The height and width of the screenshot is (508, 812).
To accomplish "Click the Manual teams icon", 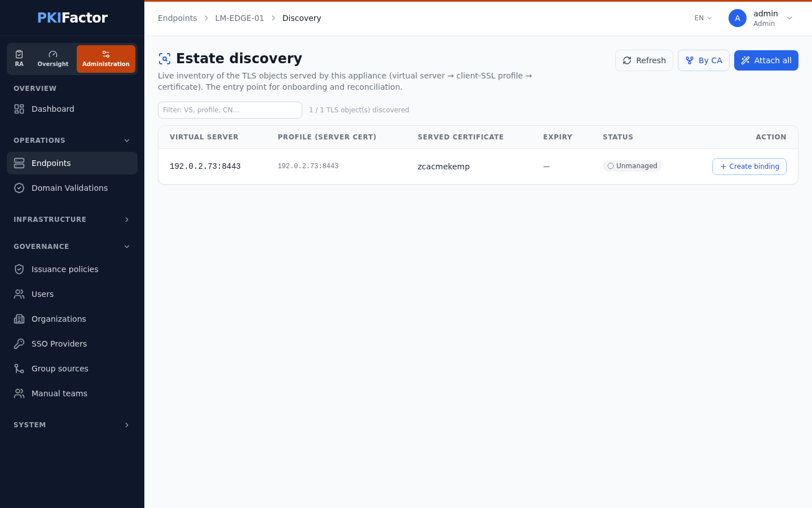I will tap(19, 393).
